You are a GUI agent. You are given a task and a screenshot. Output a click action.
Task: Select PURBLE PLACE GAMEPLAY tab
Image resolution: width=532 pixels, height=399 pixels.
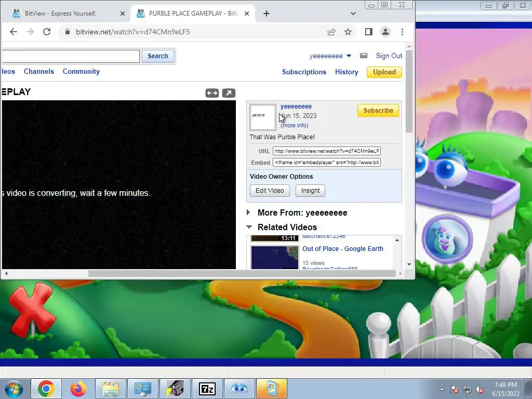pos(193,14)
